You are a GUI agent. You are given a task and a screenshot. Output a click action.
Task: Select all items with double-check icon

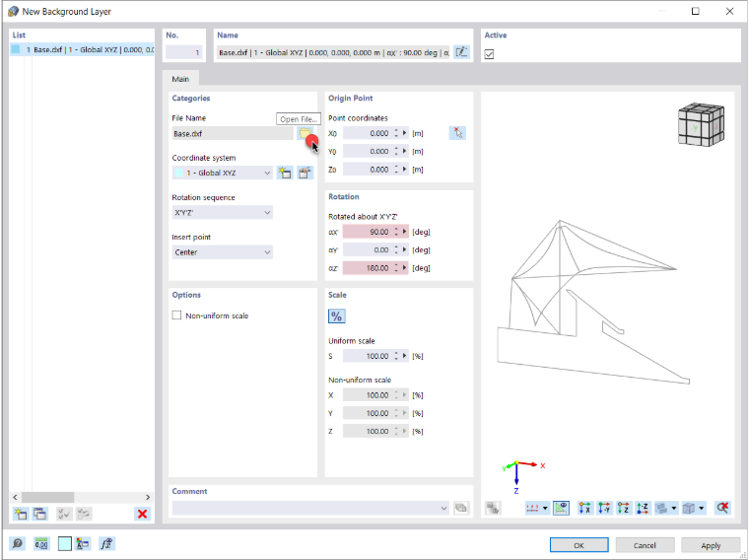point(64,514)
